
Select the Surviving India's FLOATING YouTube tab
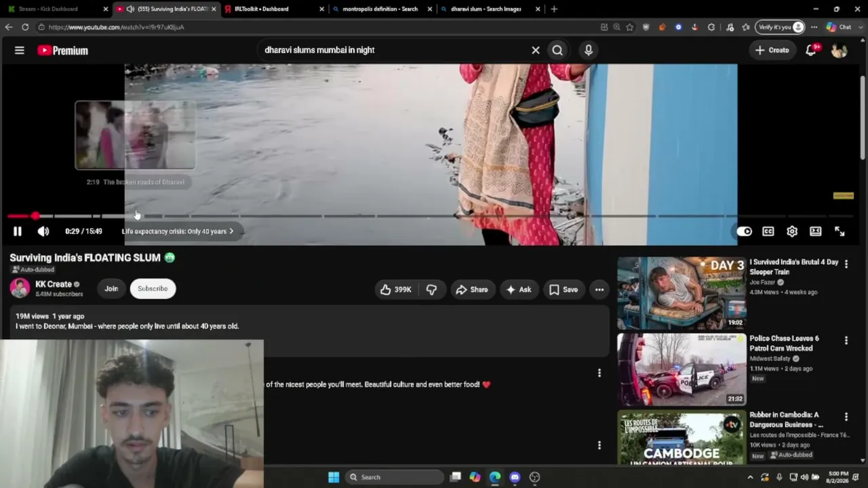[x=166, y=9]
